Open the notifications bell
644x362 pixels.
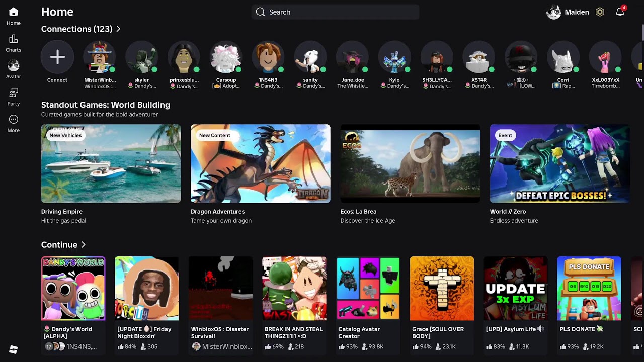[620, 12]
